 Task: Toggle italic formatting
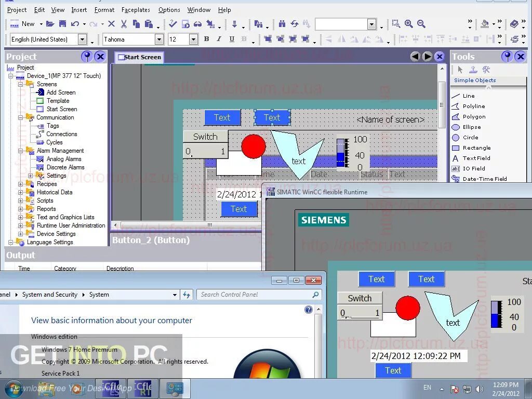click(x=219, y=39)
